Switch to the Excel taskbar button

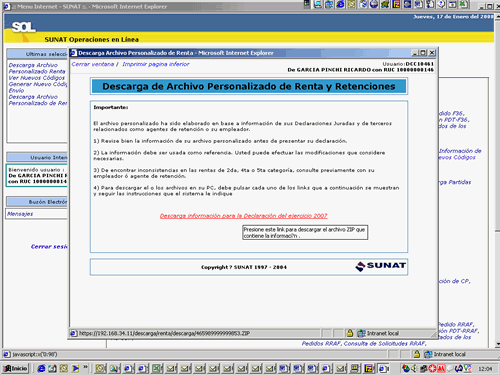point(157,368)
